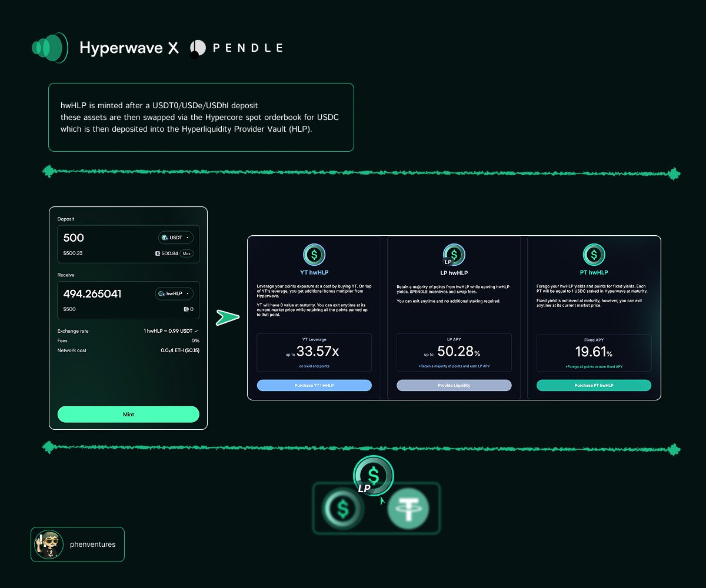
Task: Click the "Fees" label
Action: pyautogui.click(x=62, y=340)
